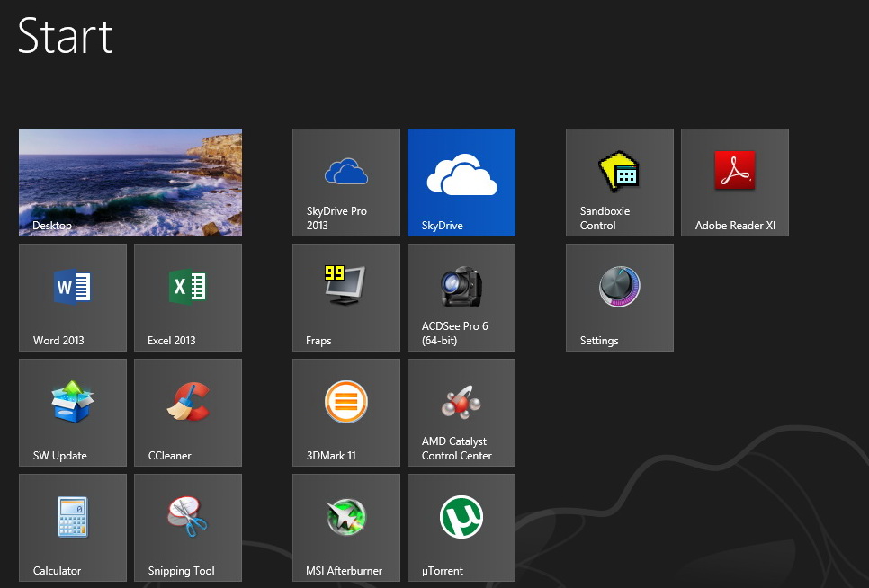Click the "Sandboxie Control" label text

605,218
